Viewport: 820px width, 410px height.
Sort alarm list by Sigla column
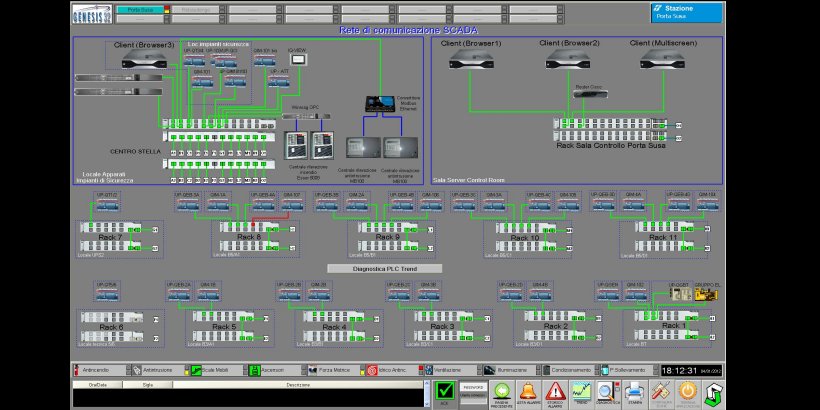pos(147,385)
